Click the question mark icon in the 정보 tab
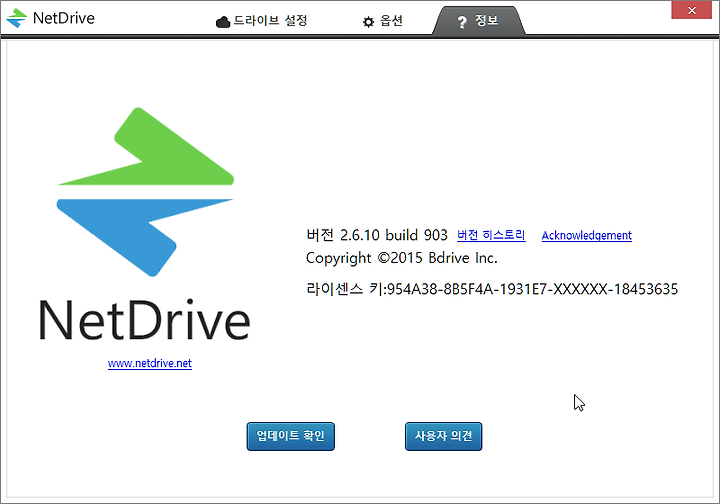This screenshot has height=504, width=720. [462, 22]
